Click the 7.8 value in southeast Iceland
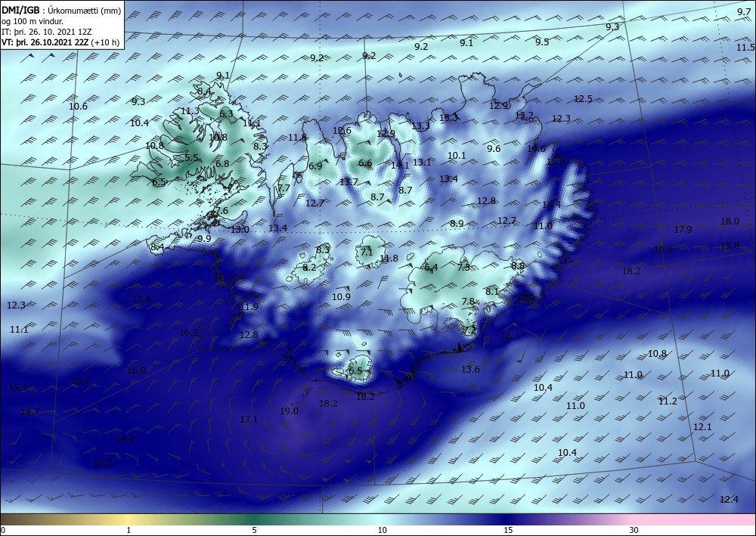 [468, 302]
